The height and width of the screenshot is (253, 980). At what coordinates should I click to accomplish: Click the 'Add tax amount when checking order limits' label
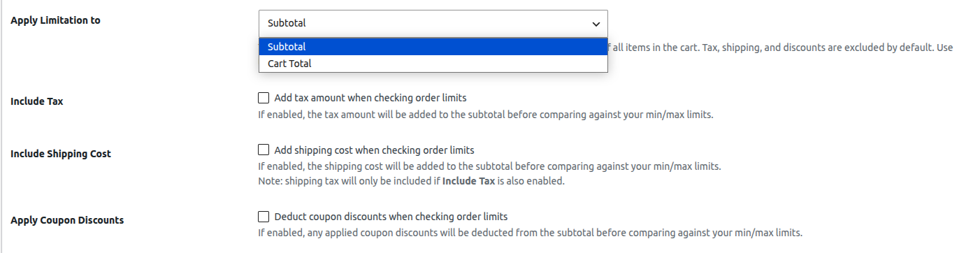pyautogui.click(x=370, y=98)
